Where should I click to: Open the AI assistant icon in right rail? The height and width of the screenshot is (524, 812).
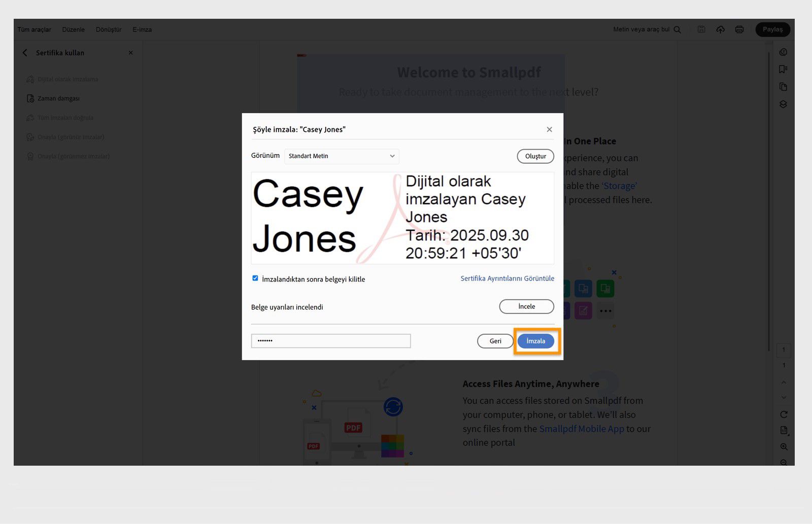click(x=784, y=52)
